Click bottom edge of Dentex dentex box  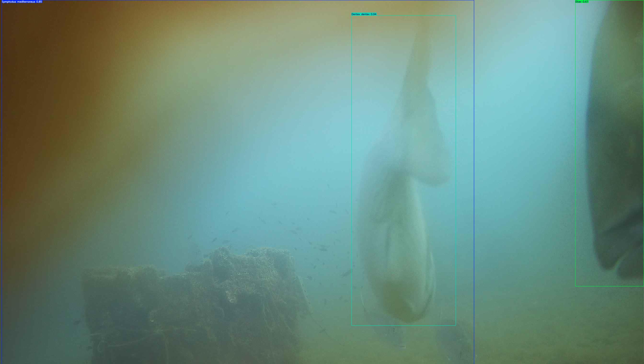(403, 325)
